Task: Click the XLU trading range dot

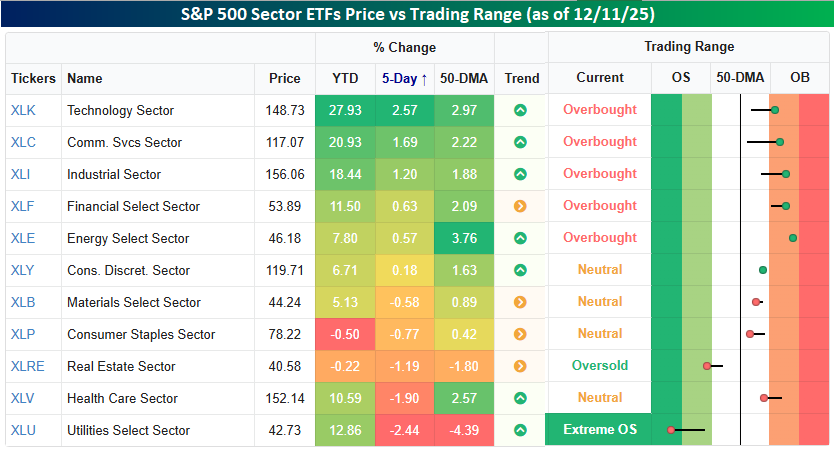Action: pyautogui.click(x=672, y=430)
